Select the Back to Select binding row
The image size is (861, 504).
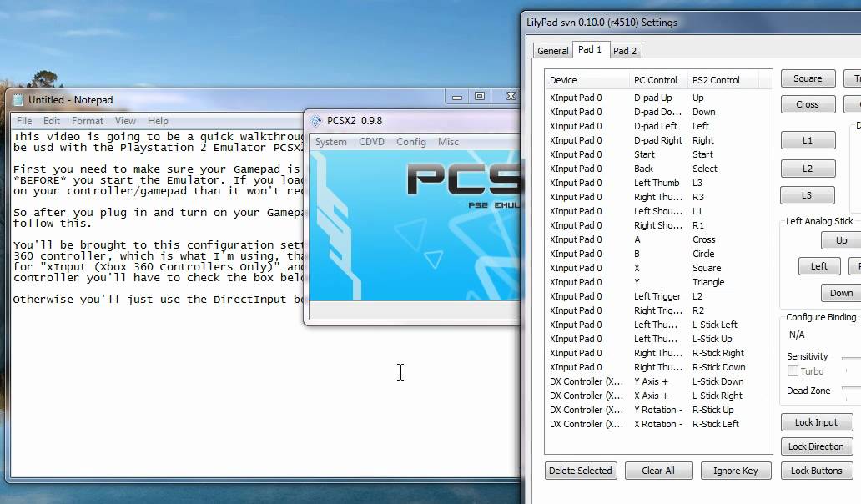tap(657, 169)
